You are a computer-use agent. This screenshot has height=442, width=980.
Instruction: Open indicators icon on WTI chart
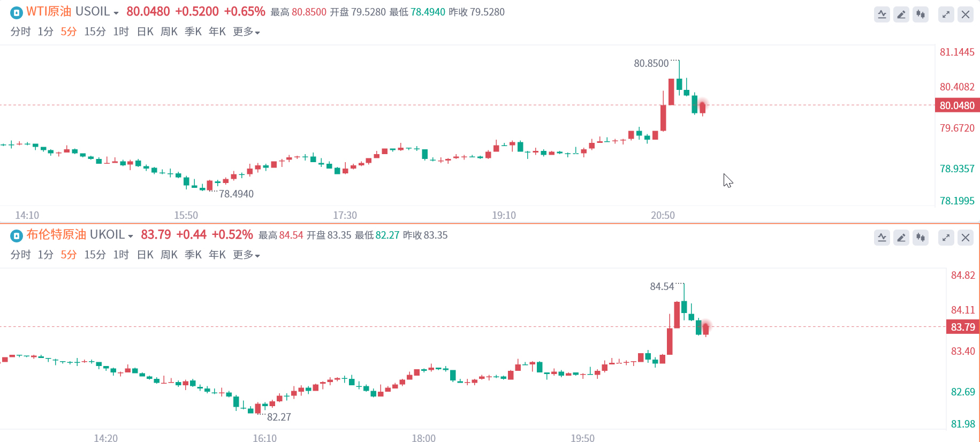(882, 14)
